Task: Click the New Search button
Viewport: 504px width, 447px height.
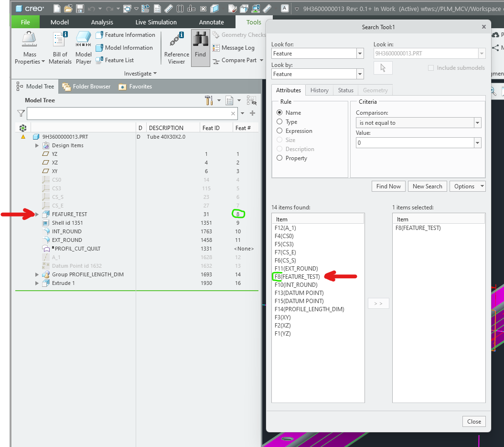Action: click(427, 186)
